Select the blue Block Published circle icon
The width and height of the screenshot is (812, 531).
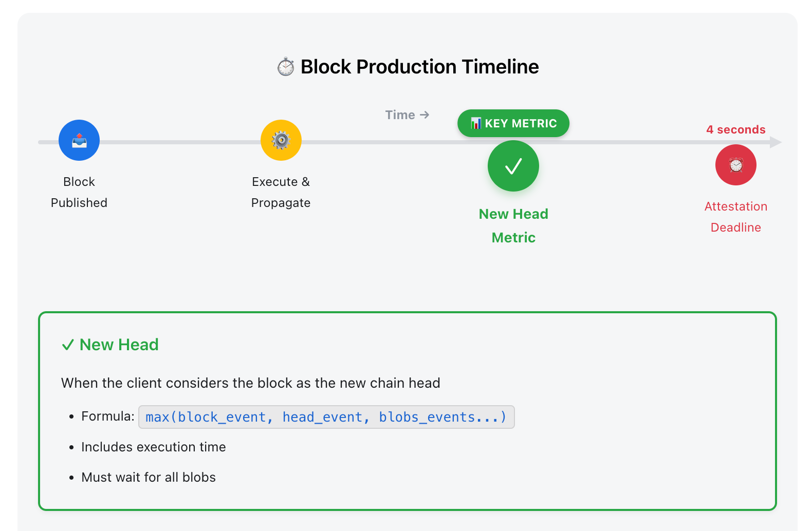(x=79, y=140)
